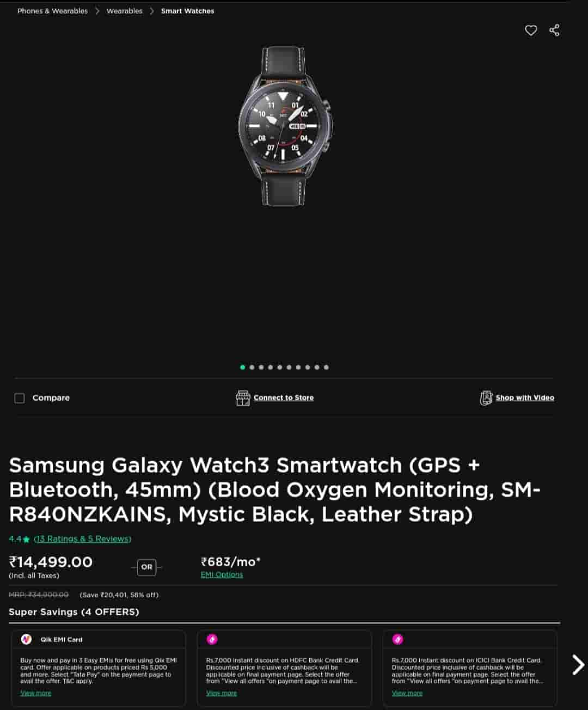Click the green star rating icon
This screenshot has height=710, width=588.
(x=26, y=539)
